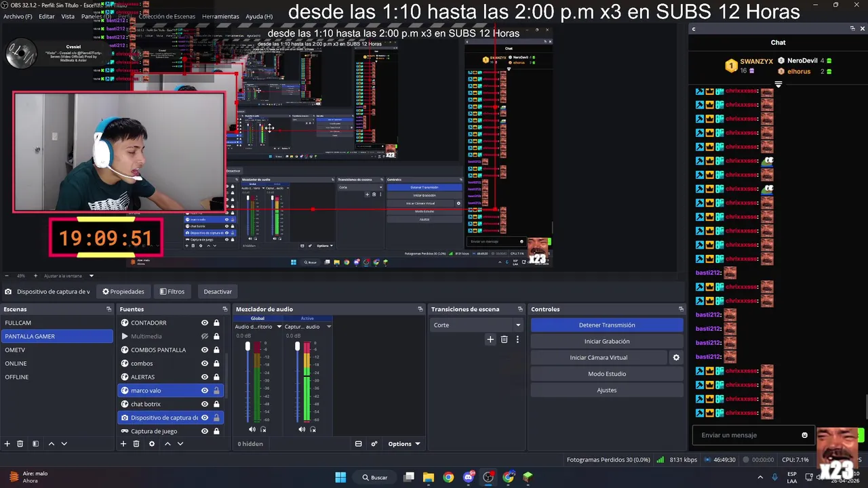Open Ajustes in Controles

tap(607, 390)
